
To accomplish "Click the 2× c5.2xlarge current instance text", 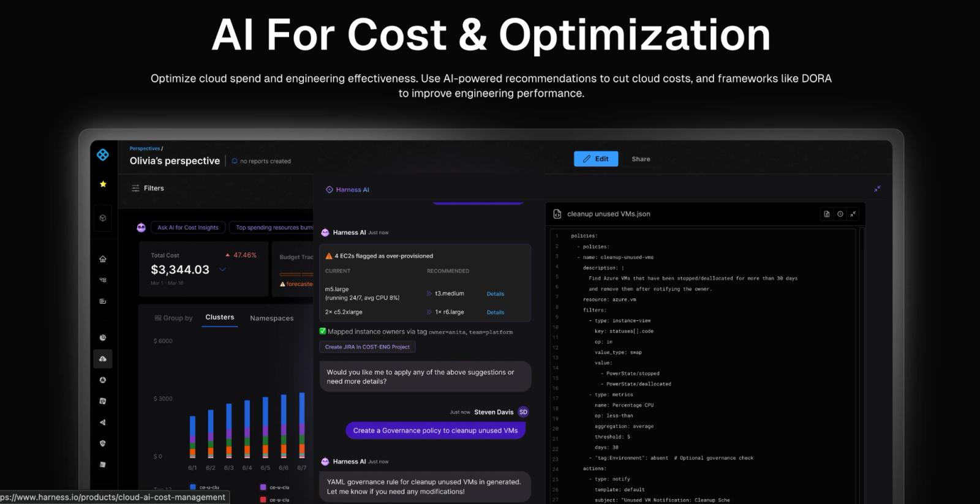I will coord(344,312).
